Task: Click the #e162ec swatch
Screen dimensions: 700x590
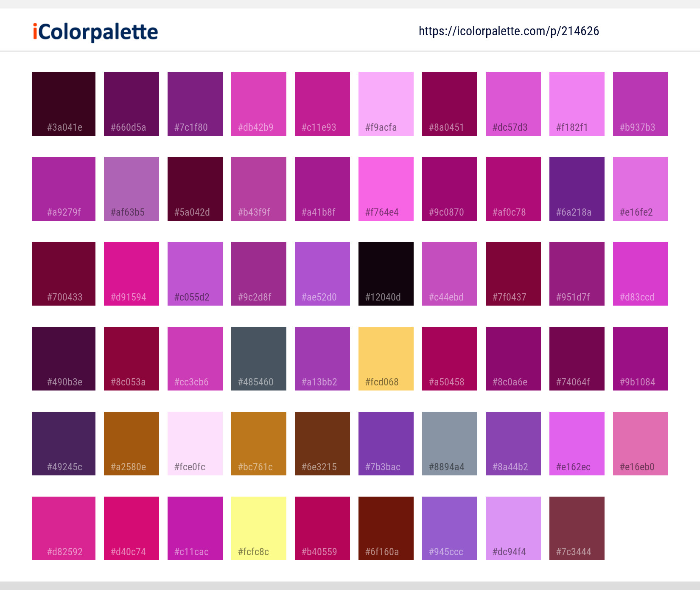Action: [x=577, y=444]
